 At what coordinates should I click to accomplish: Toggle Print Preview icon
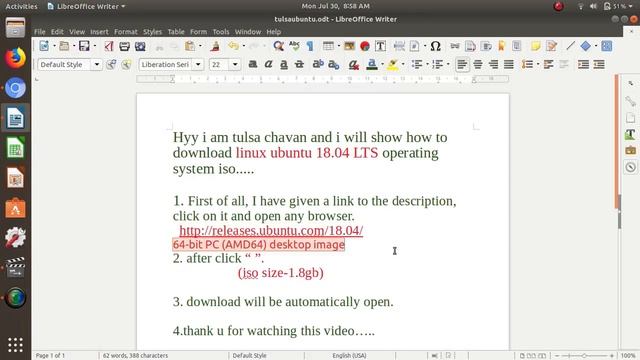click(140, 46)
